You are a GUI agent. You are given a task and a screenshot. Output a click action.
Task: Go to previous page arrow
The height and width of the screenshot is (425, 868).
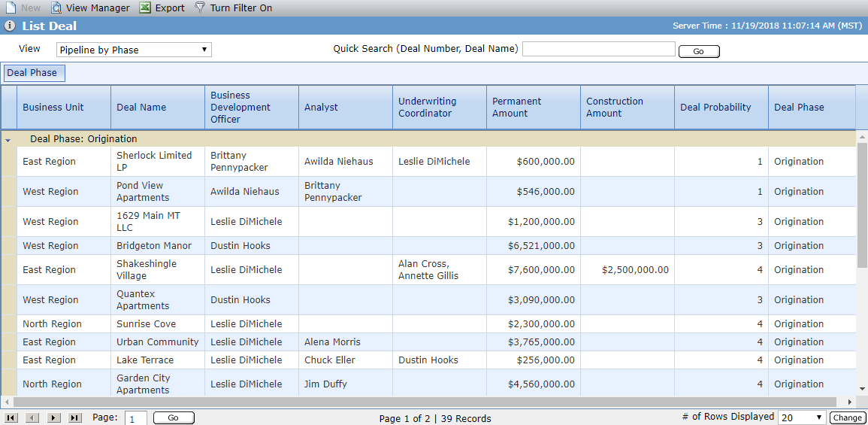coord(32,417)
